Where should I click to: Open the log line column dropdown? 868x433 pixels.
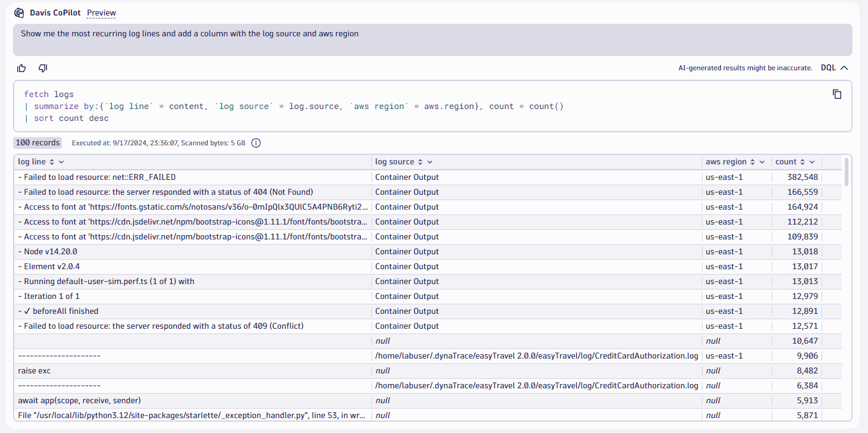click(62, 161)
